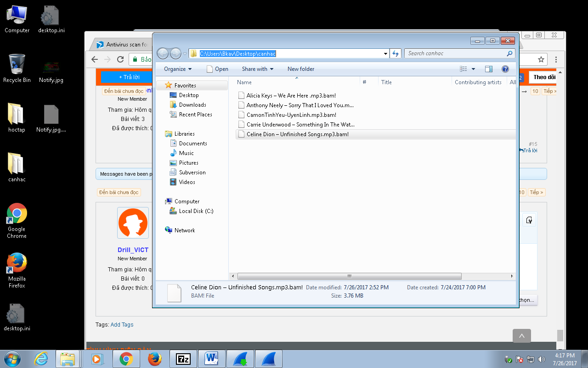The width and height of the screenshot is (588, 368).
Task: Refresh the canhac folder address
Action: click(x=395, y=53)
